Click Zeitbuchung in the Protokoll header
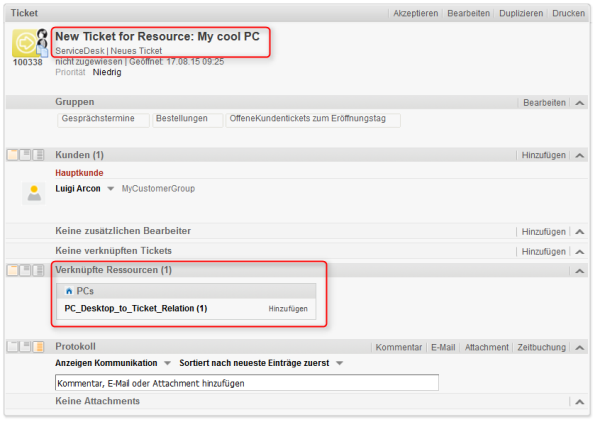600x422 pixels. [x=541, y=347]
